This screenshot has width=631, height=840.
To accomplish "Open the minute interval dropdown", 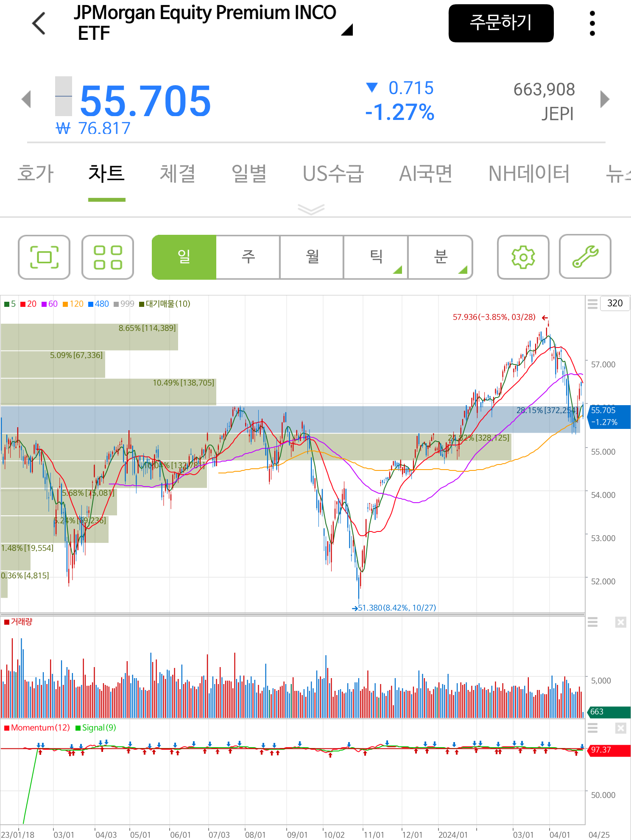I will [x=440, y=257].
